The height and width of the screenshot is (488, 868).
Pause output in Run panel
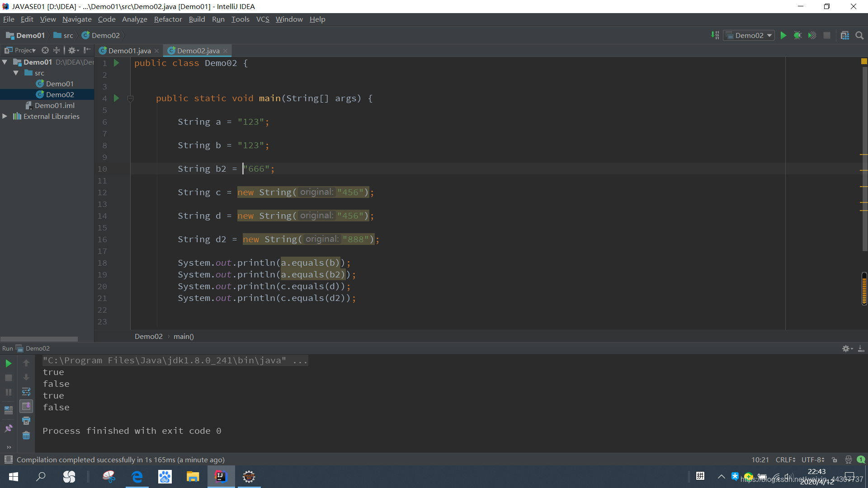(9, 392)
